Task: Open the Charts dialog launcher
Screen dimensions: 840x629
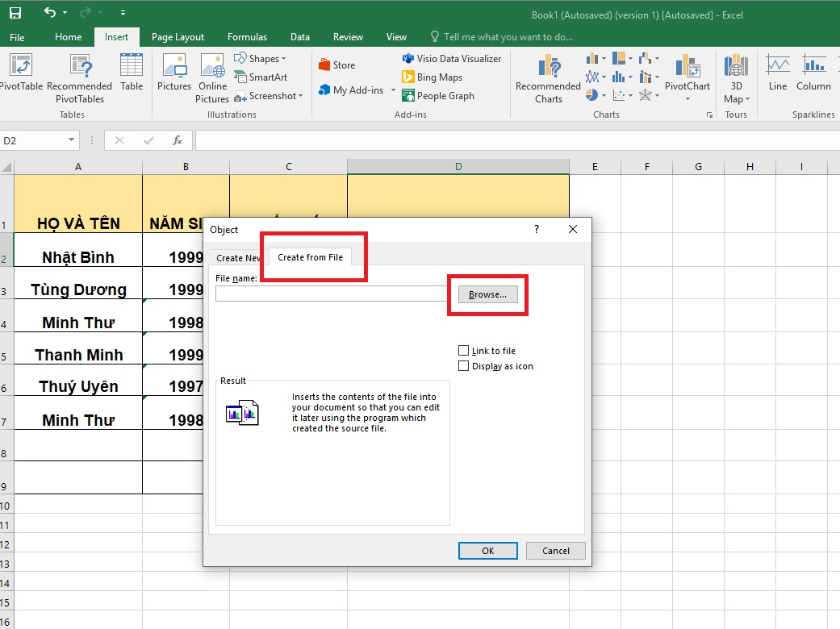Action: (x=709, y=115)
